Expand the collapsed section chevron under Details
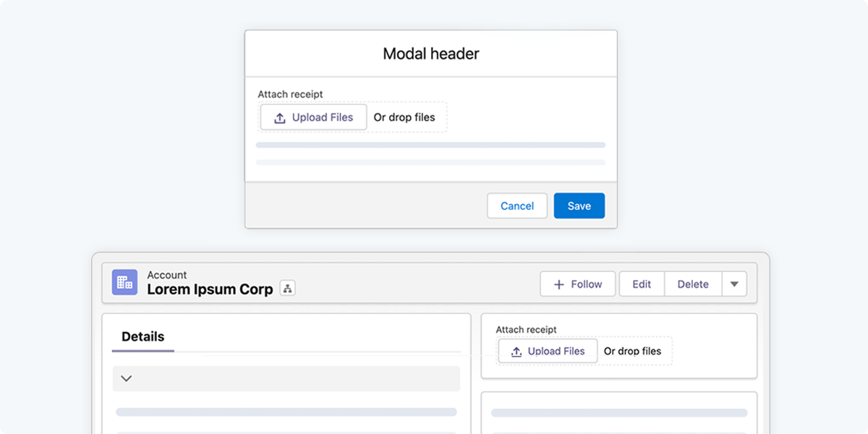The width and height of the screenshot is (868, 434). (x=127, y=378)
